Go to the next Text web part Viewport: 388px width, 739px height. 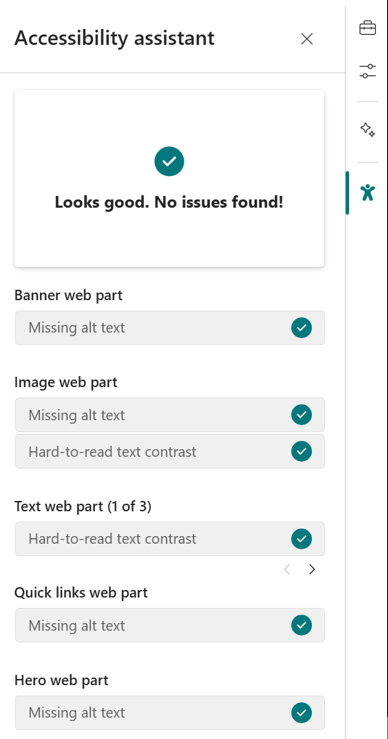[x=312, y=570]
